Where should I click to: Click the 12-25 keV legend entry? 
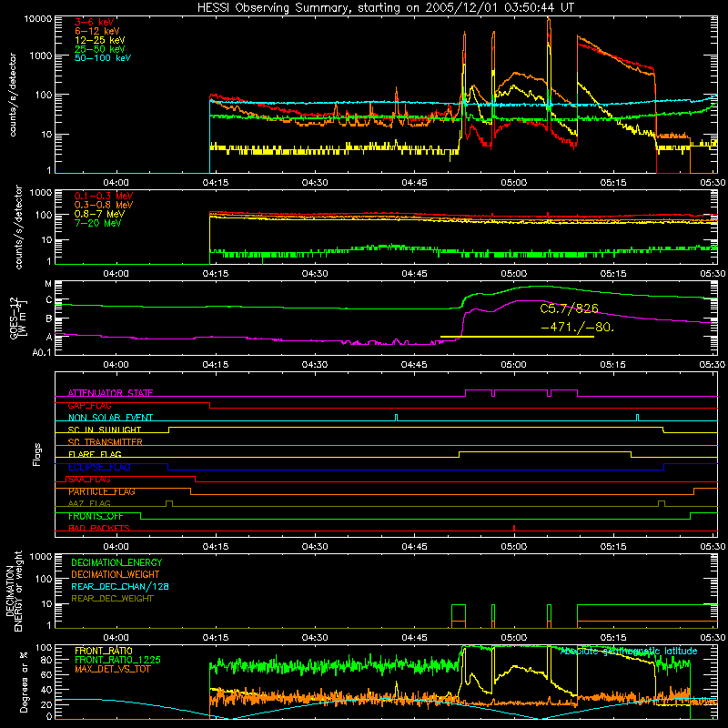coord(100,40)
